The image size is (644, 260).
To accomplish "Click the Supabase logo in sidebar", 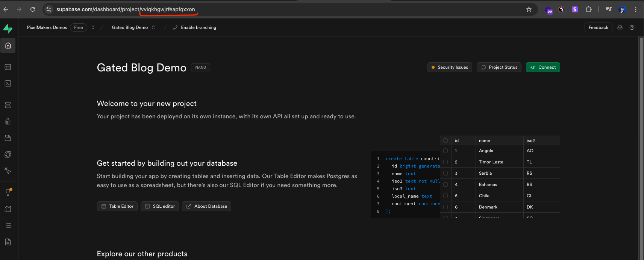I will (8, 29).
